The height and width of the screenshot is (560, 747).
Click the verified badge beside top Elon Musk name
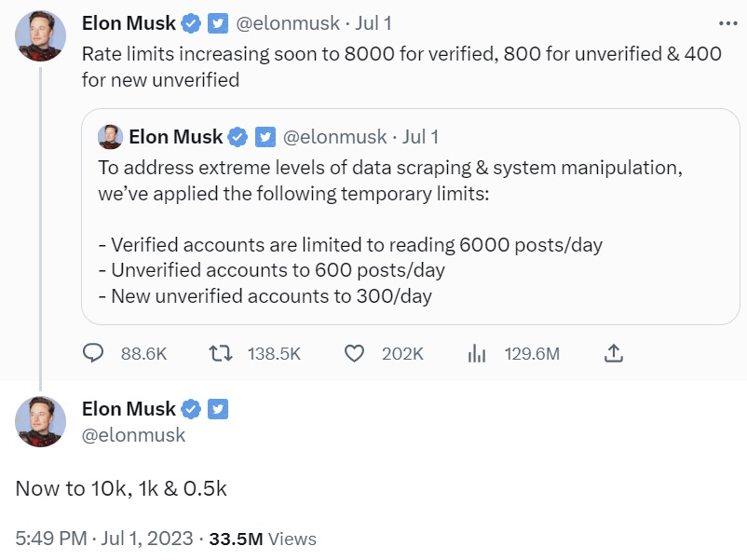pyautogui.click(x=191, y=23)
